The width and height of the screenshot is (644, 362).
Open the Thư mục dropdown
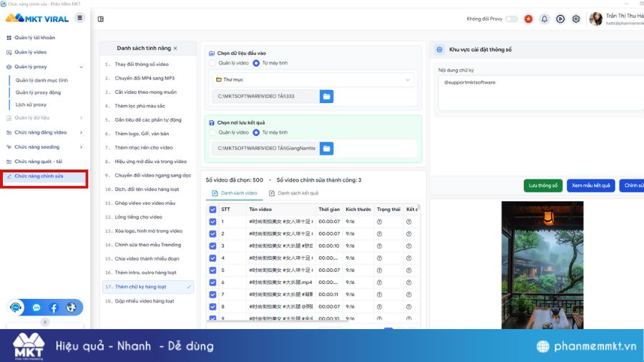(x=313, y=79)
